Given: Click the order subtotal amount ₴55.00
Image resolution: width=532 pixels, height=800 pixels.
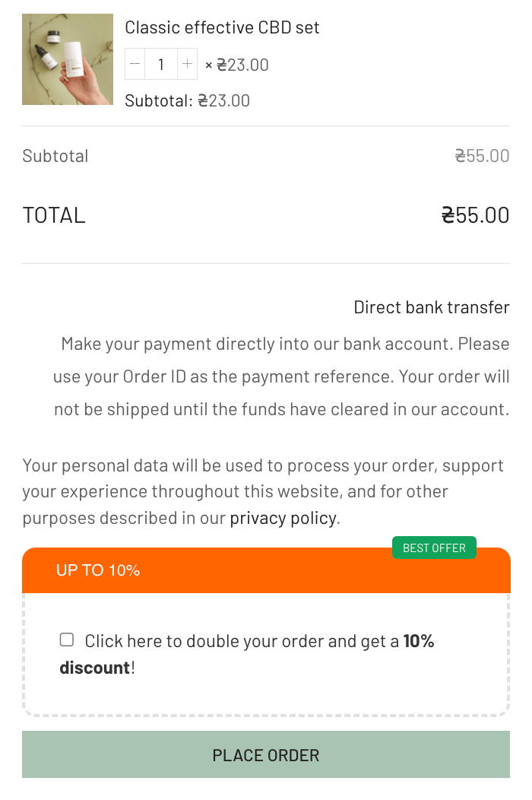Looking at the screenshot, I should click(482, 156).
